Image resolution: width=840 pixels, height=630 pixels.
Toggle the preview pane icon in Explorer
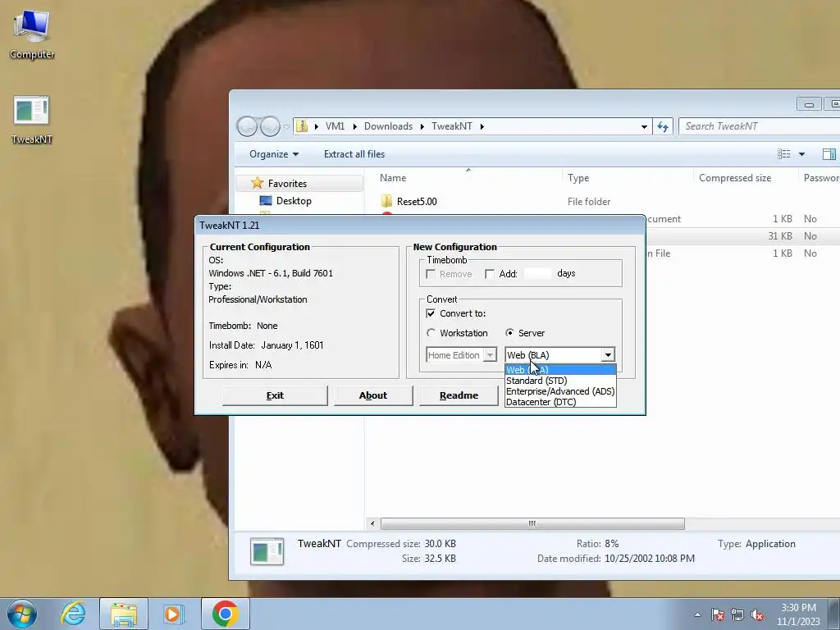point(829,154)
